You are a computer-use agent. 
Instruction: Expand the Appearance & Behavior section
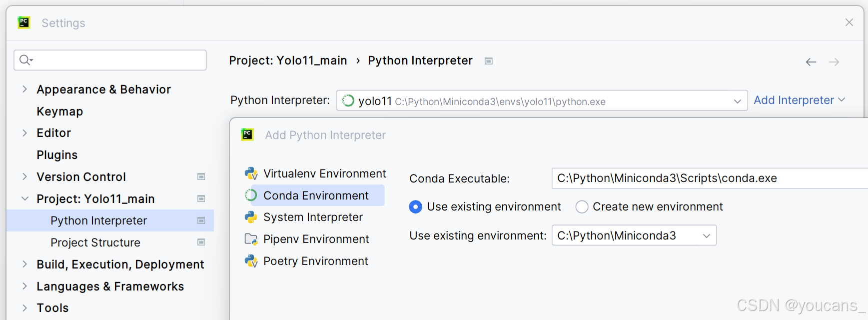pyautogui.click(x=24, y=89)
